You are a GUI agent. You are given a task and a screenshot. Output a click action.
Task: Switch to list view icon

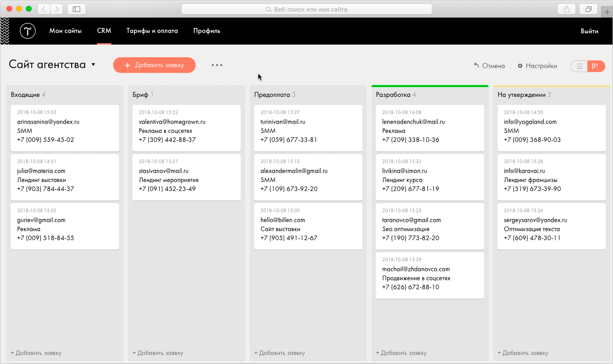point(580,66)
